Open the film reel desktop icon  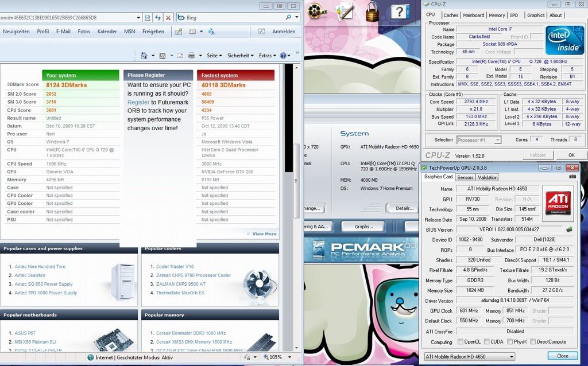(317, 10)
